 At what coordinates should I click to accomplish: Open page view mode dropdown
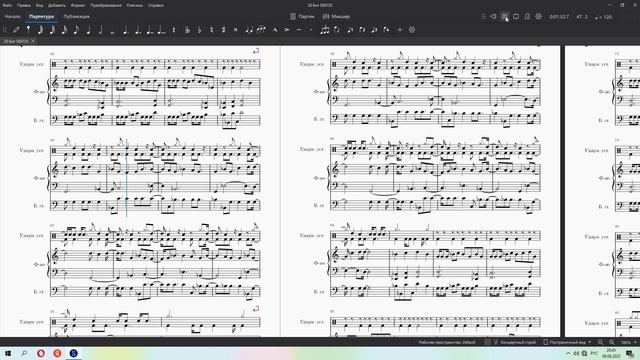[x=567, y=342]
